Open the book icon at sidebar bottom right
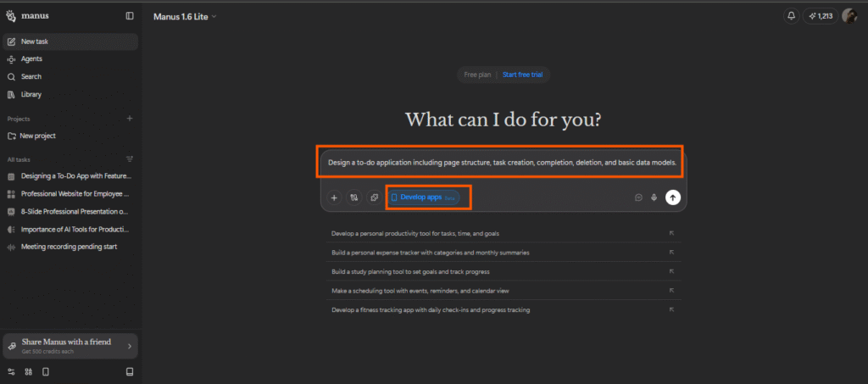Screen dimensions: 868x384 pyautogui.click(x=130, y=371)
